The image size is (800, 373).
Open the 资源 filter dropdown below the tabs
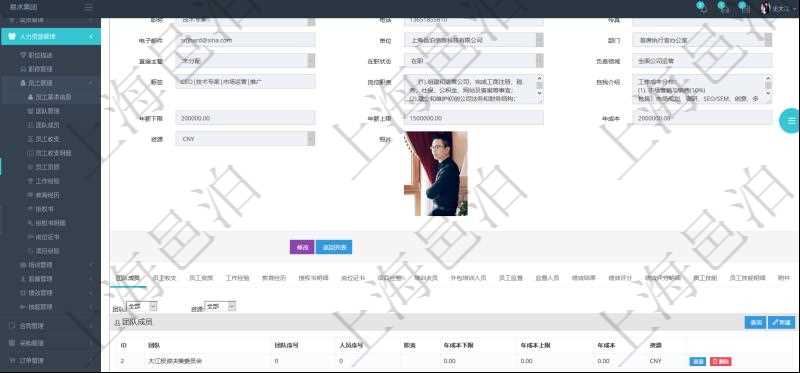point(220,306)
